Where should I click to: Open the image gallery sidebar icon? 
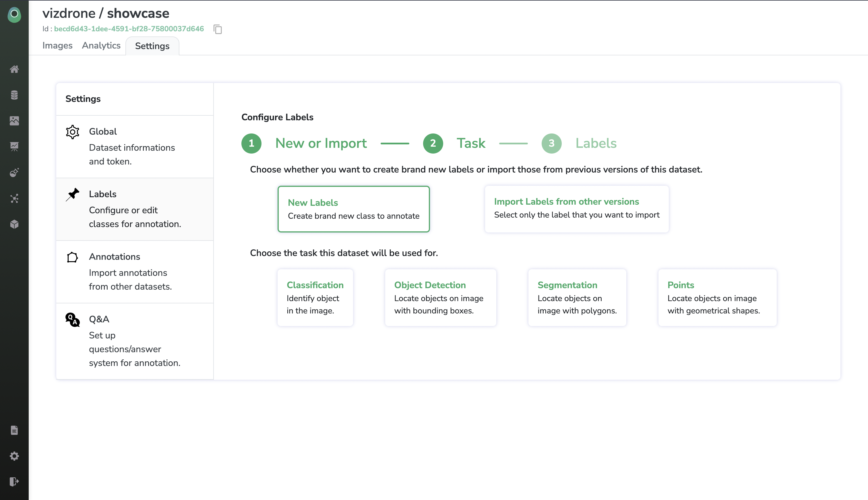point(14,121)
